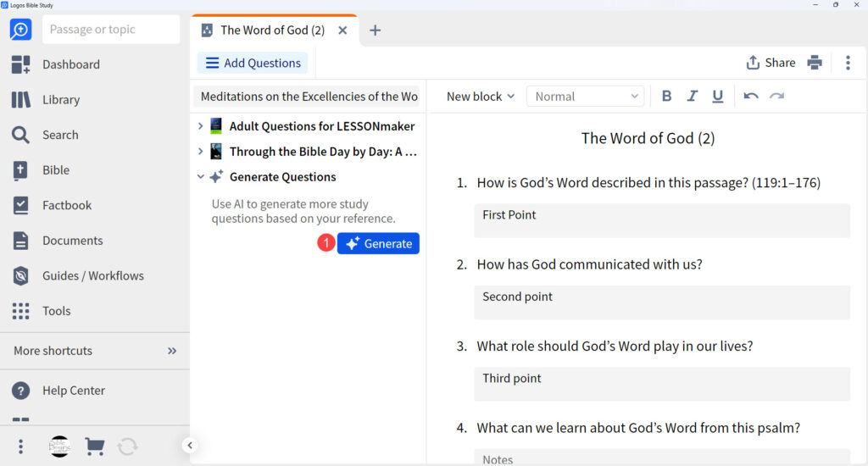Viewport: 868px width, 466px height.
Task: Undo the last edit
Action: [751, 97]
